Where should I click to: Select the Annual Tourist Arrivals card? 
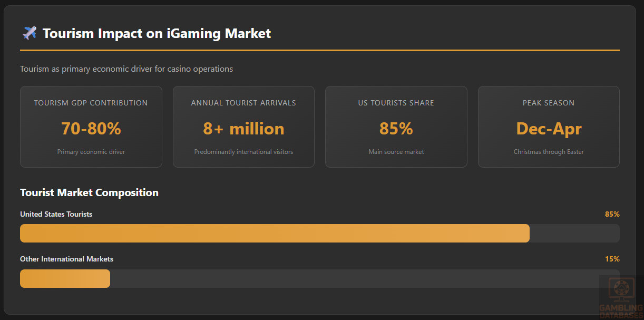(243, 127)
